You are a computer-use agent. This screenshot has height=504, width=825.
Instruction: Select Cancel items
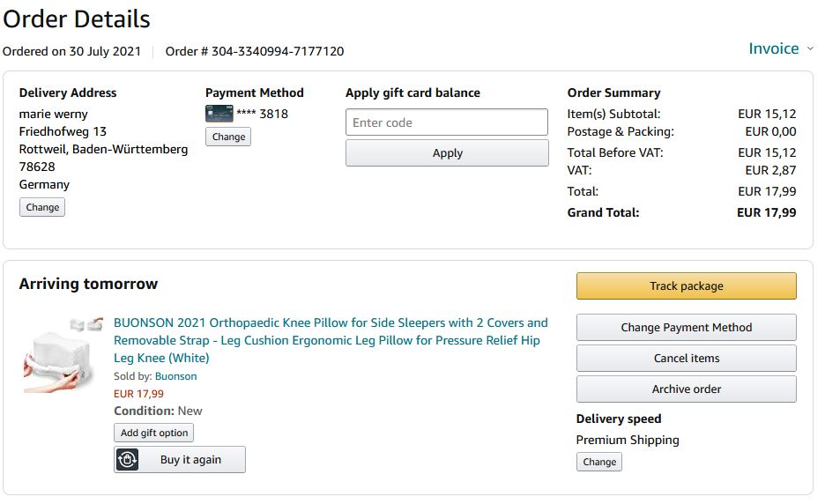tap(686, 358)
